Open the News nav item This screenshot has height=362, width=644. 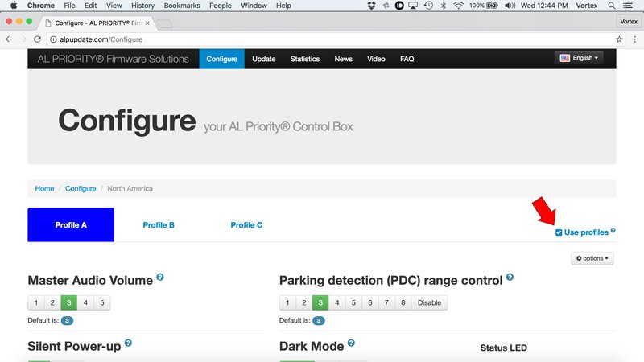click(x=344, y=59)
